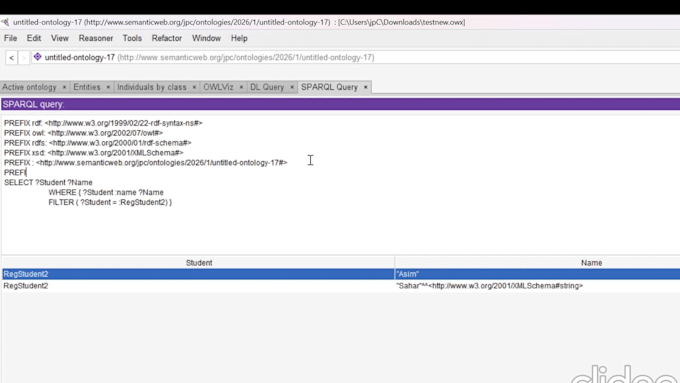Switch to the Active ontology tab

pyautogui.click(x=29, y=87)
